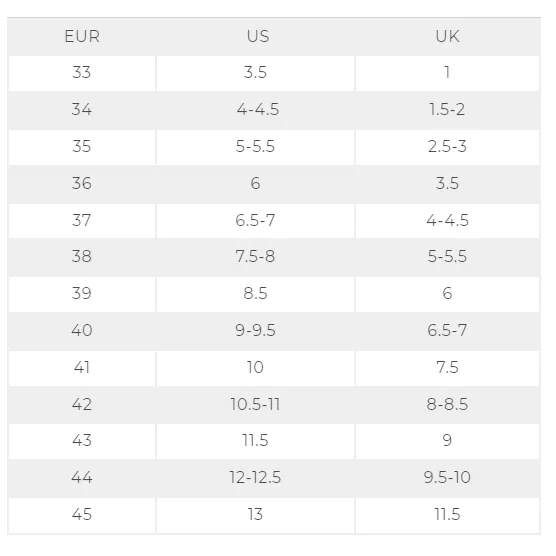This screenshot has width=556, height=556.
Task: Select the EUR 33 cell
Action: [x=82, y=73]
